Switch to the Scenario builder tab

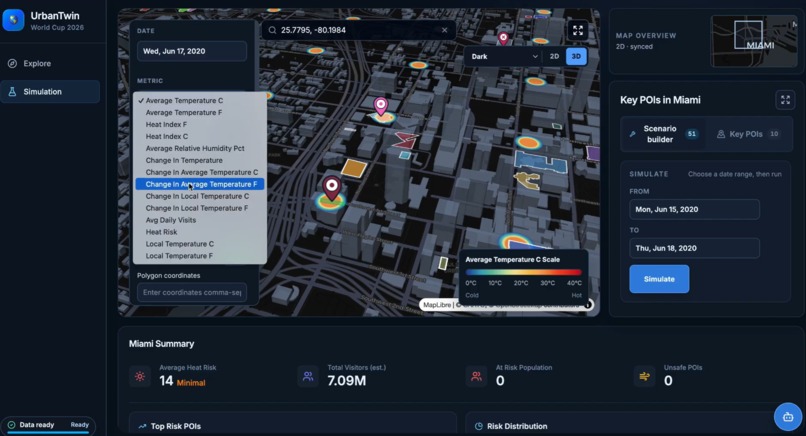click(664, 134)
